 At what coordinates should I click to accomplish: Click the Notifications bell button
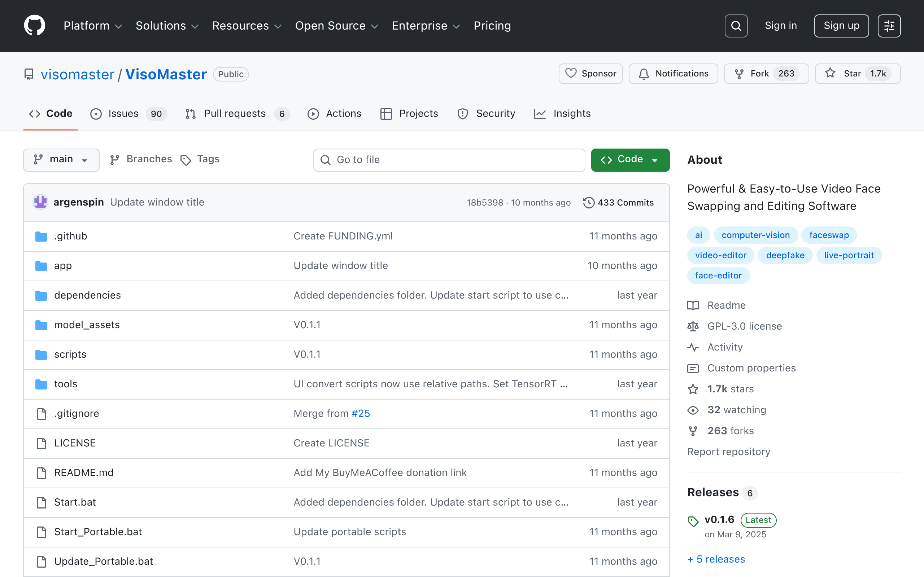click(673, 73)
